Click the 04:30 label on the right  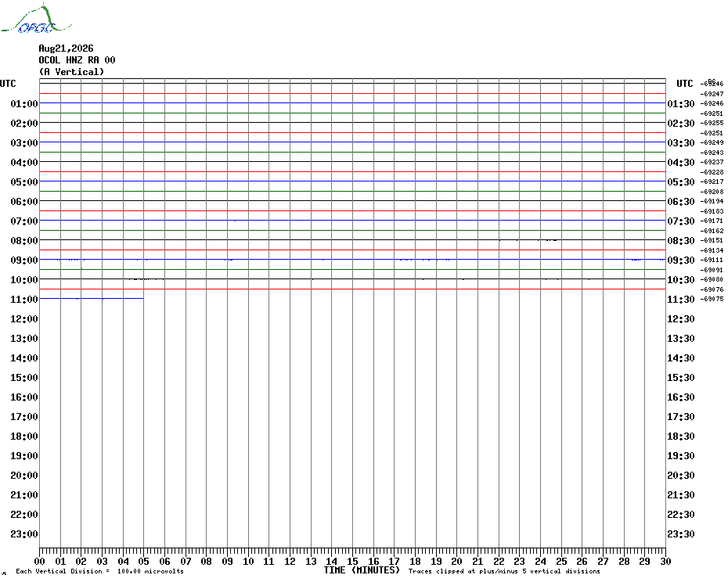click(x=681, y=163)
